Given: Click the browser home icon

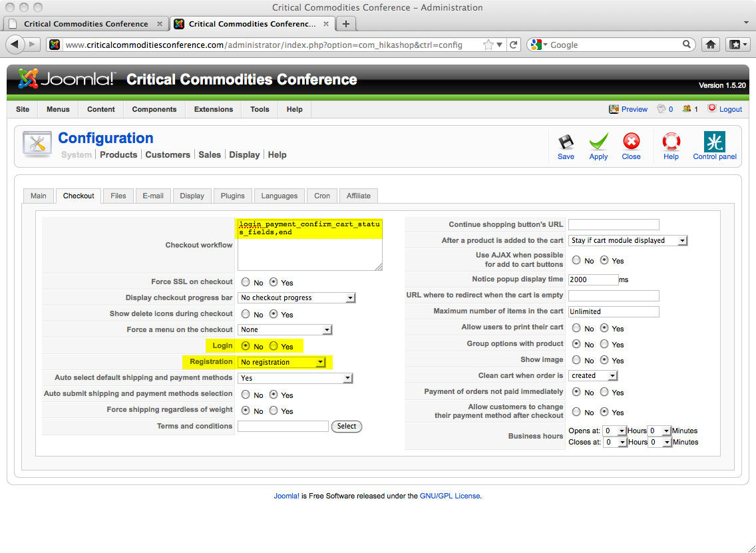Looking at the screenshot, I should click(x=711, y=45).
